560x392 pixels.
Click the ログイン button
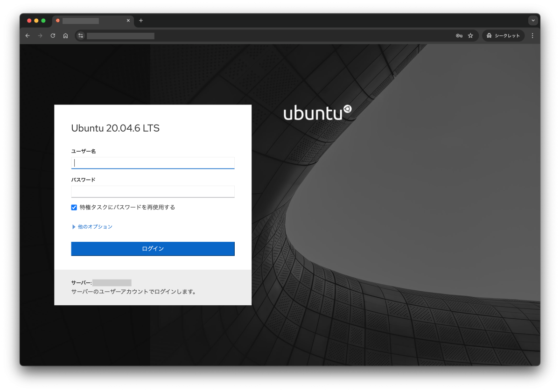pyautogui.click(x=153, y=249)
